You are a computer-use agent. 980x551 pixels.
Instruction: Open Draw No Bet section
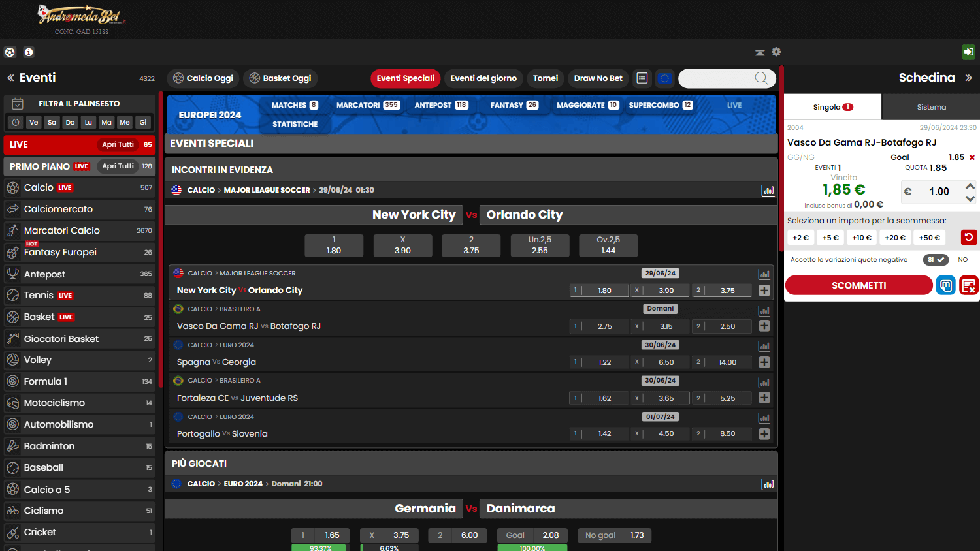598,78
